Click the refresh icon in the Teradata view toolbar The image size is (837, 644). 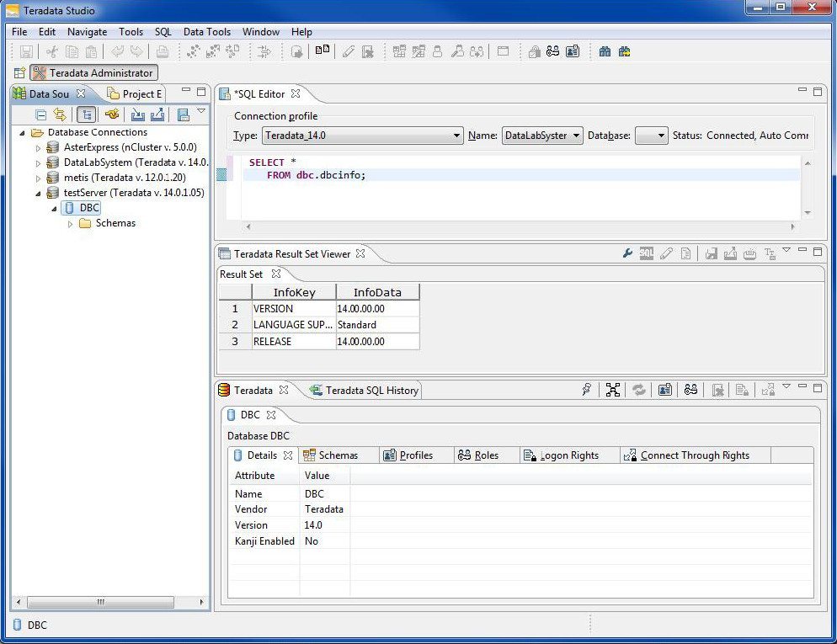pyautogui.click(x=639, y=389)
